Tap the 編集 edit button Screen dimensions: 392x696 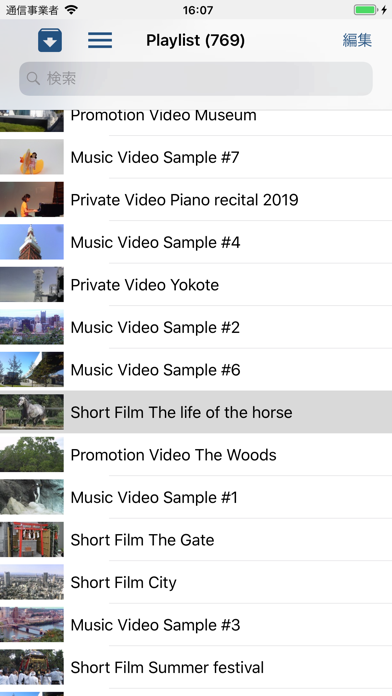[357, 40]
